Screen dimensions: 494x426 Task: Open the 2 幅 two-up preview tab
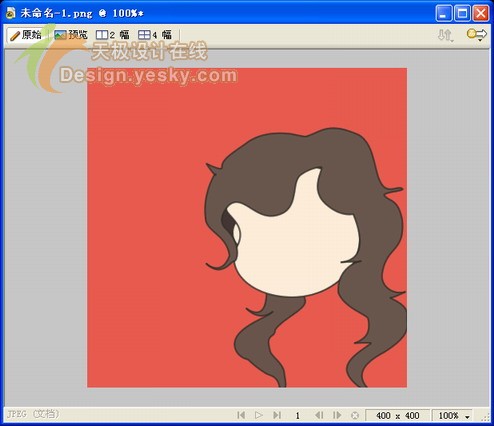coord(112,35)
